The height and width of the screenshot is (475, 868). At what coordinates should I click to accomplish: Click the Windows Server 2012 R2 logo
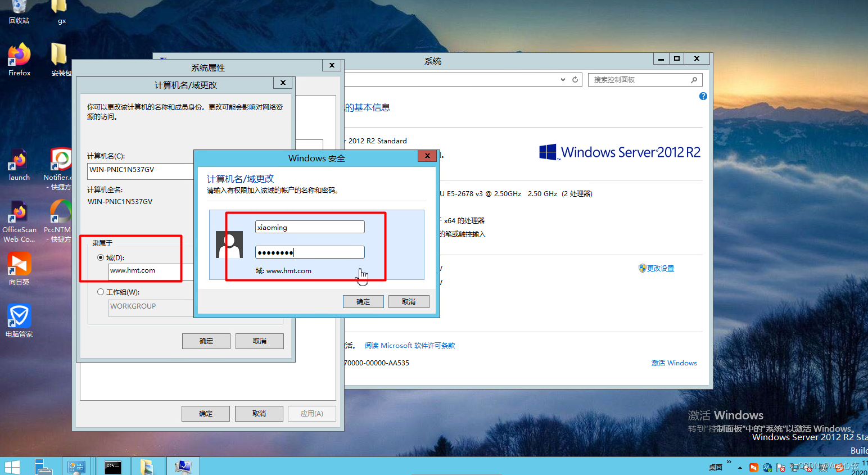point(620,152)
